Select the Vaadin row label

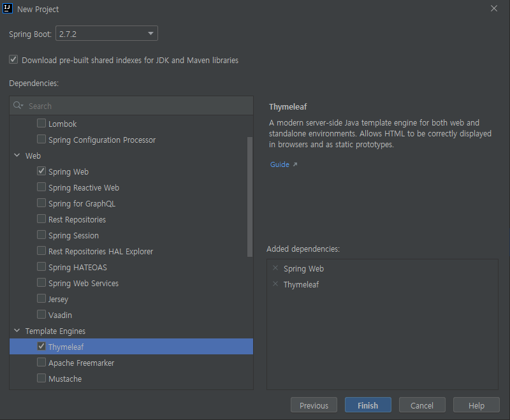[60, 315]
